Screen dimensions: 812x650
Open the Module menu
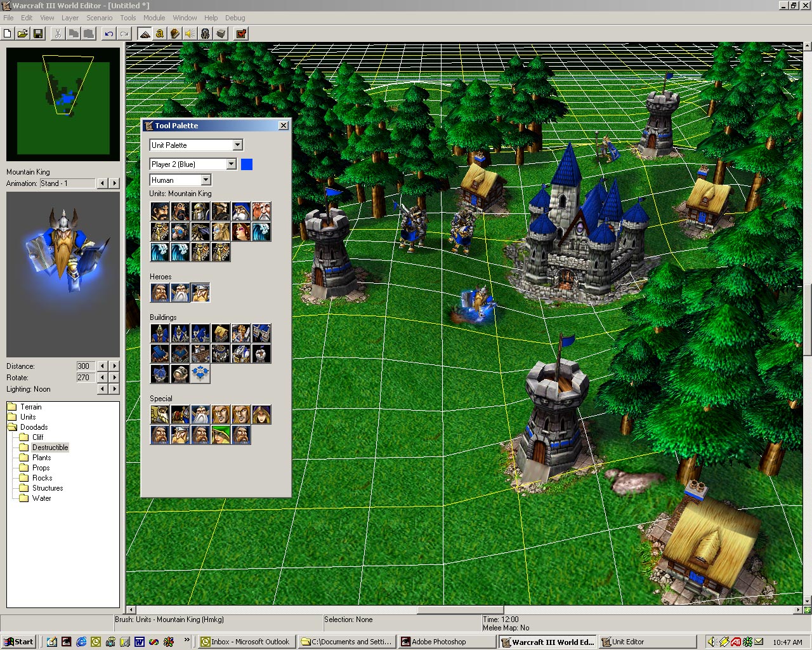tap(154, 18)
